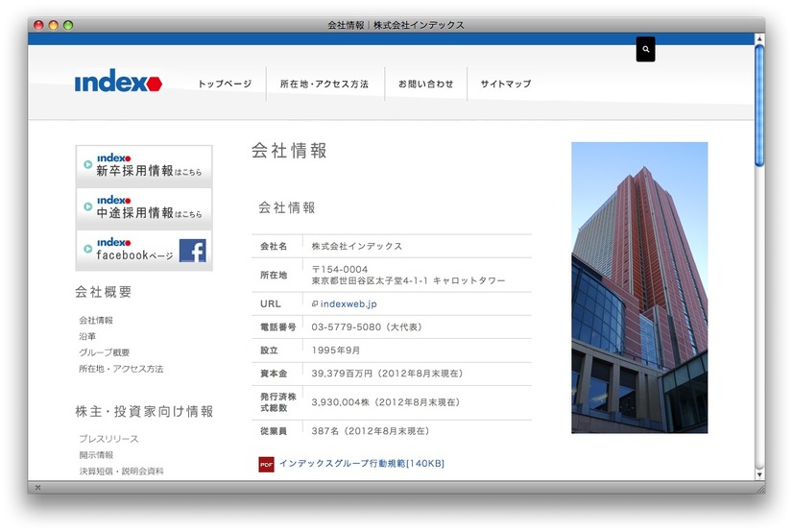Open the 中途採用情報 banner
The height and width of the screenshot is (532, 793).
[x=144, y=207]
